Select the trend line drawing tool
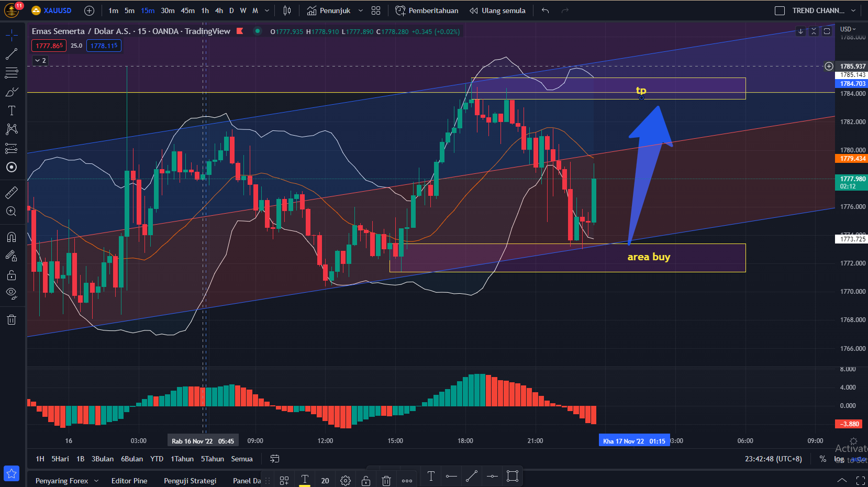 12,54
